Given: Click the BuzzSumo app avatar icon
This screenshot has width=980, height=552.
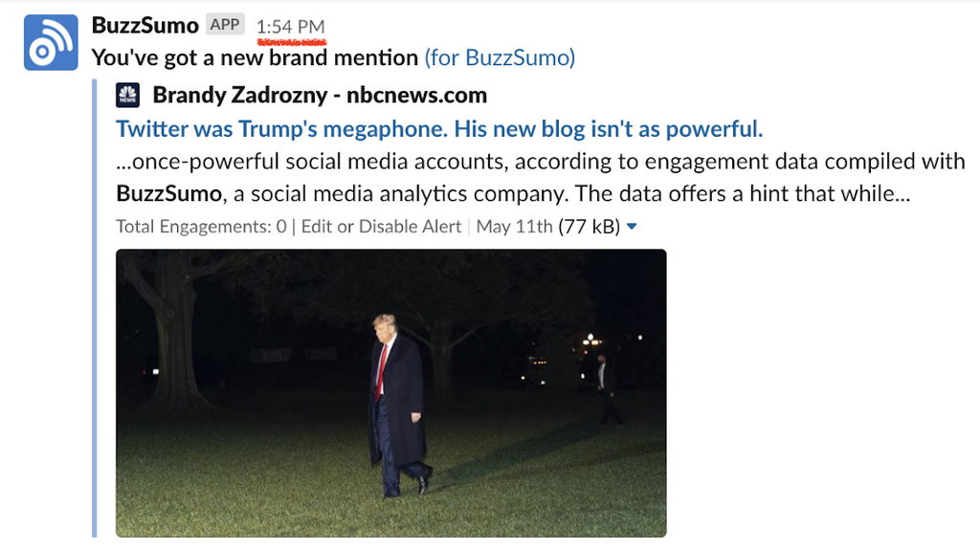Looking at the screenshot, I should pos(51,43).
